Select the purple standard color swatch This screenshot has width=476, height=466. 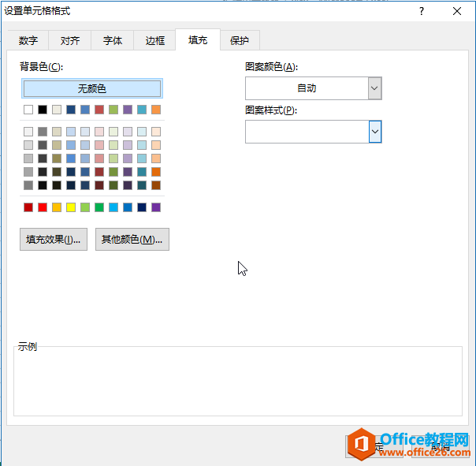[x=156, y=207]
